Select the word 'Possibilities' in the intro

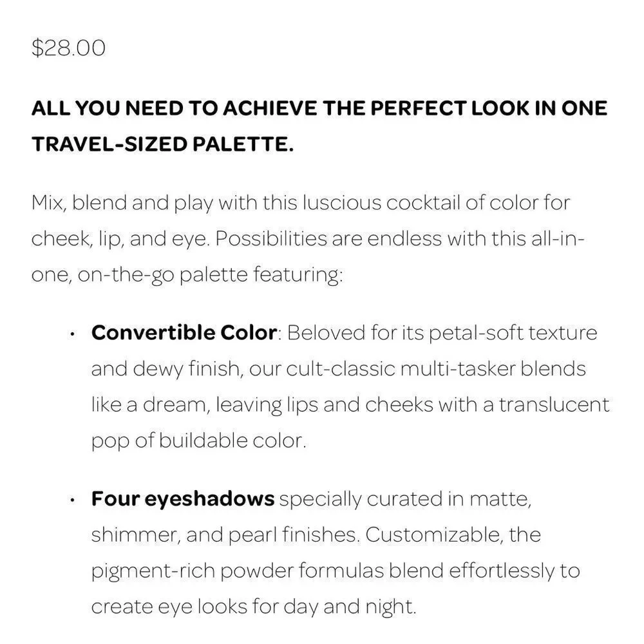270,239
